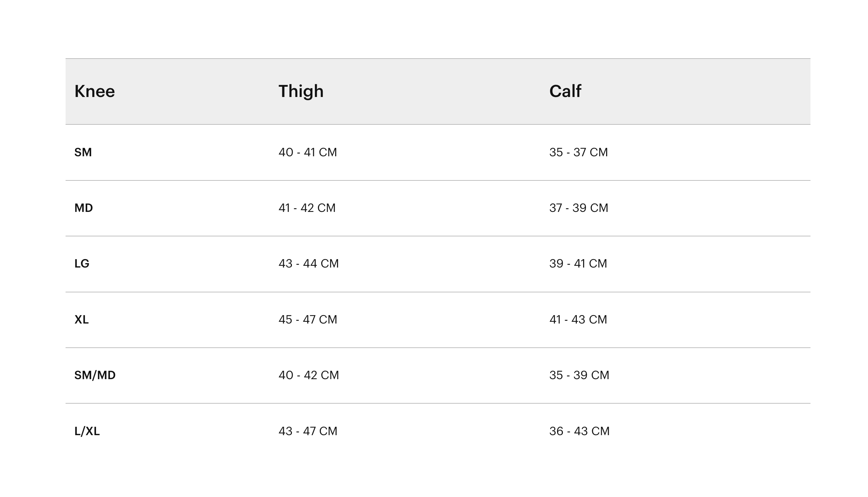Select the SM size row label
Screen dimensions: 868x497
(83, 152)
